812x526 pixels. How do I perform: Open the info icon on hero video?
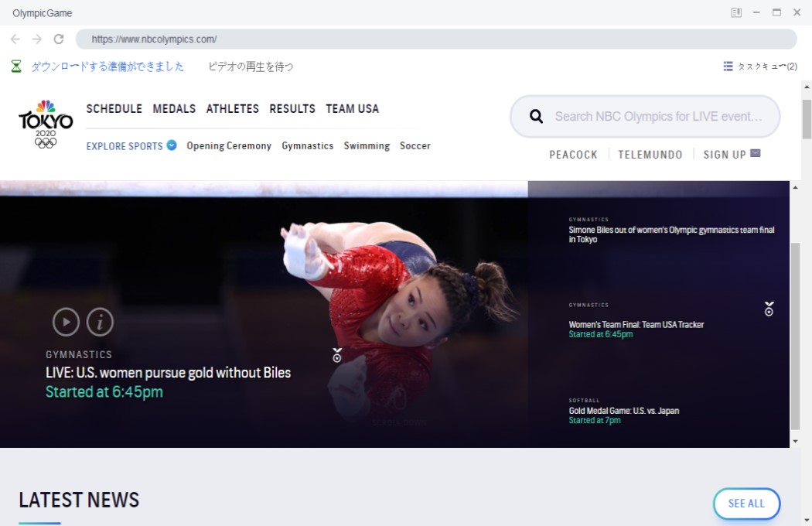100,321
